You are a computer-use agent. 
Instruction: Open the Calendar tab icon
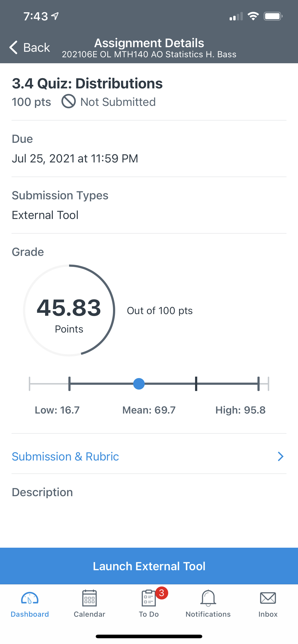click(89, 598)
